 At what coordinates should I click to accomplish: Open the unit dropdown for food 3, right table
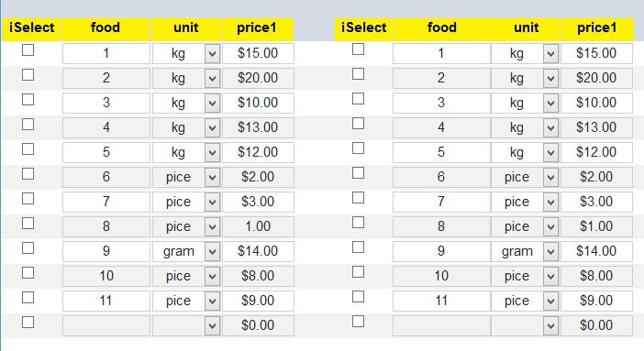coord(550,103)
